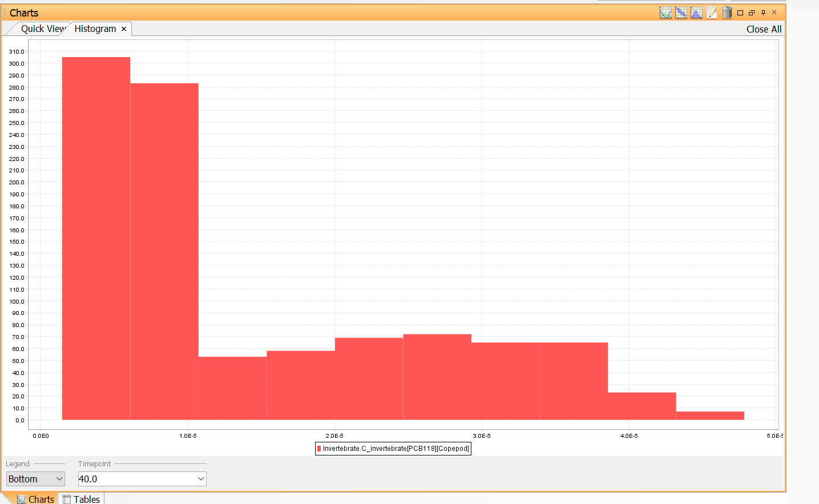This screenshot has height=504, width=819.
Task: Delete chart with the trash can icon
Action: click(x=727, y=13)
